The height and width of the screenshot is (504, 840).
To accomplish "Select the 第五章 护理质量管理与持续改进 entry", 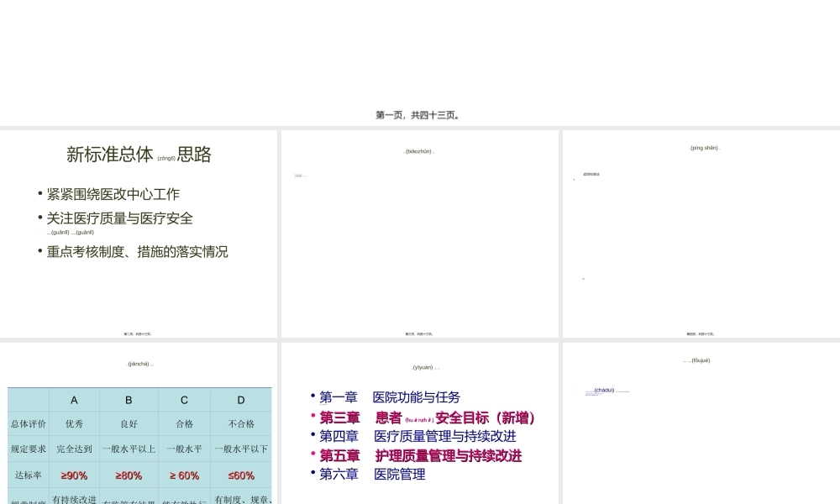I will click(418, 456).
